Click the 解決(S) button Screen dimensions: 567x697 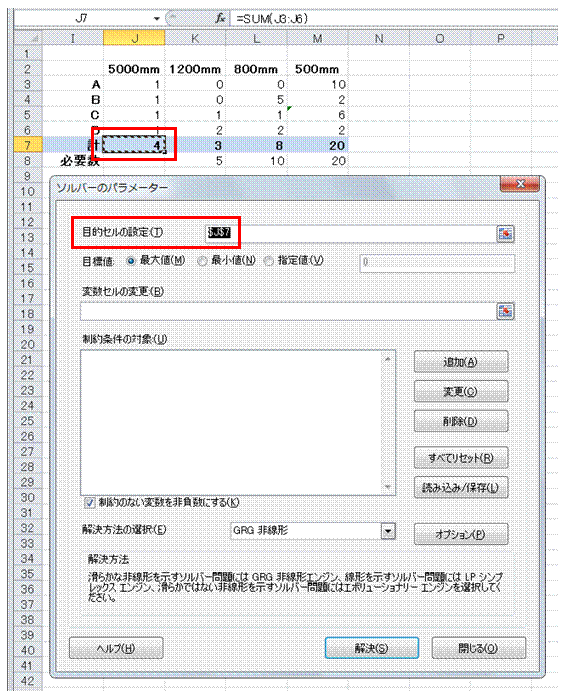pos(371,648)
